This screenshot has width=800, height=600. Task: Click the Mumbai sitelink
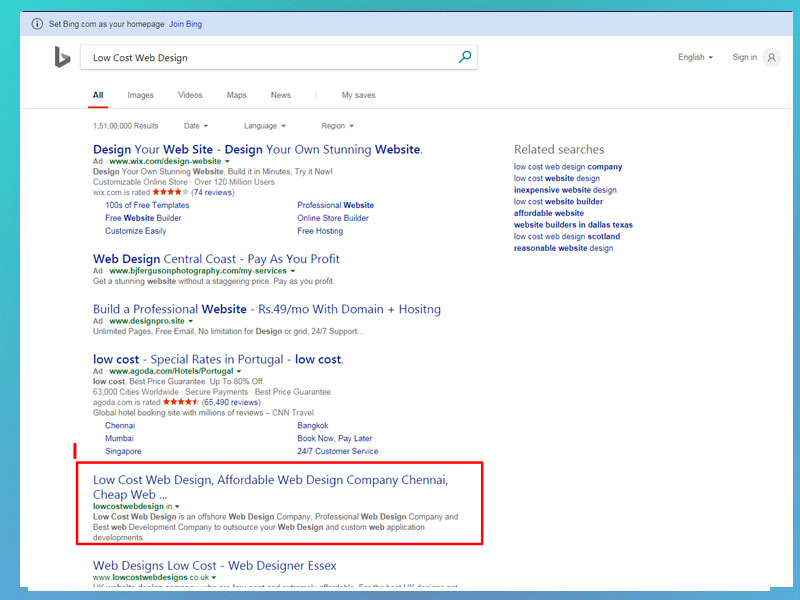(x=119, y=438)
